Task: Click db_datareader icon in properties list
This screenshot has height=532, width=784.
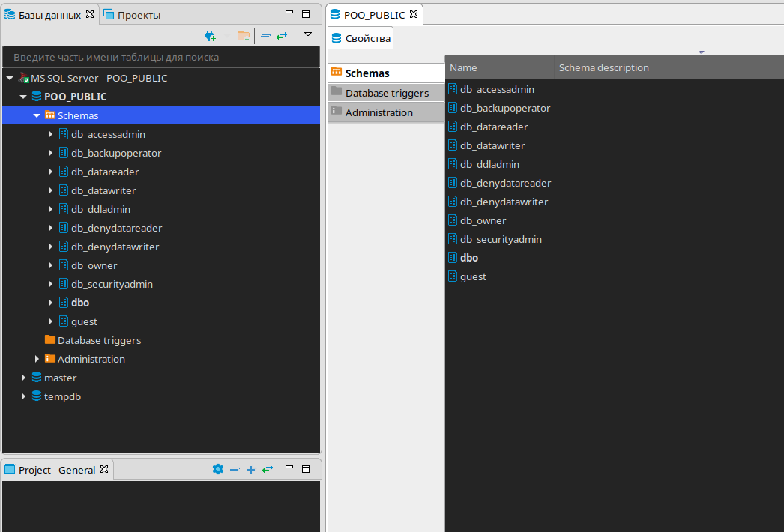Action: click(453, 127)
